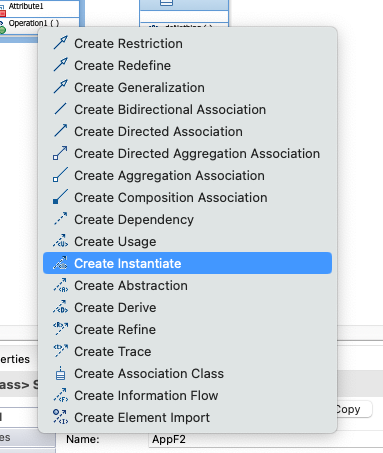This screenshot has width=383, height=453.
Task: Click the Create Redefine arrow icon
Action: point(60,65)
